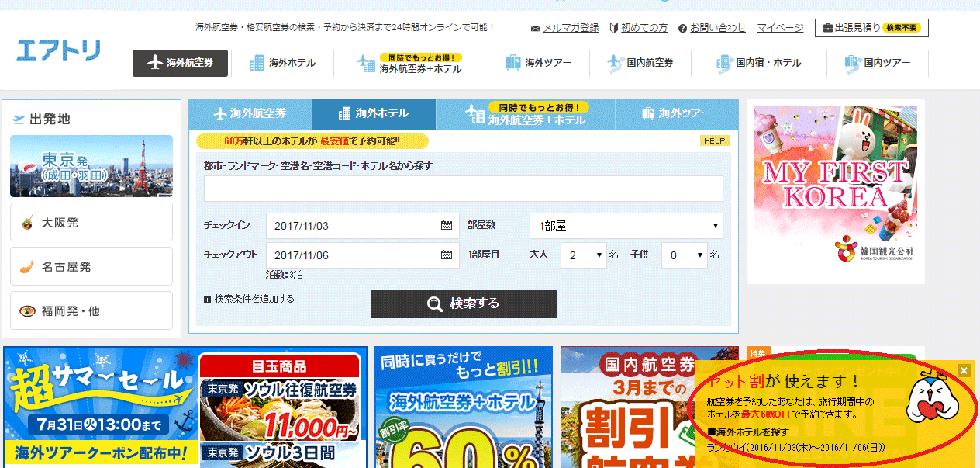Select the 東京発 departure banner

coord(91,166)
